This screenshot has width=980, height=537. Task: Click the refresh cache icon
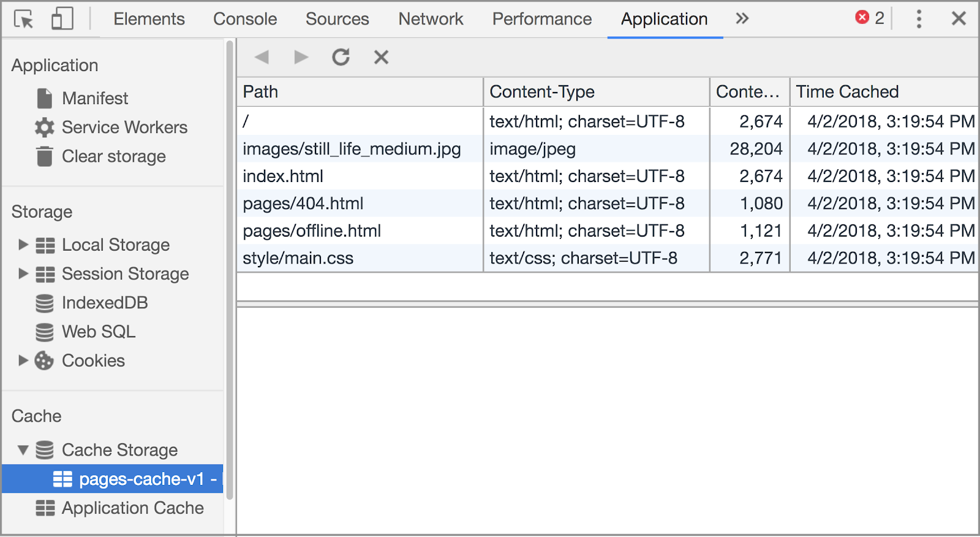pyautogui.click(x=341, y=57)
